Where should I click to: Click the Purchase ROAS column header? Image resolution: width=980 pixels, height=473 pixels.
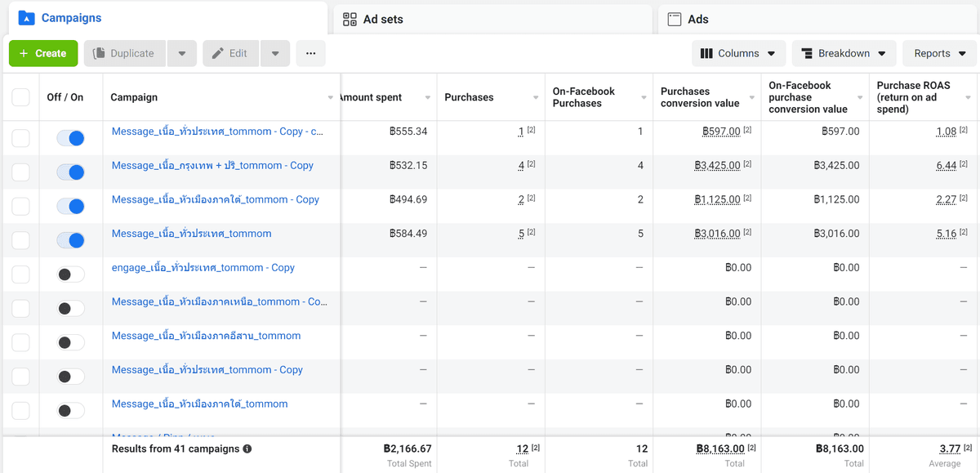(x=913, y=97)
